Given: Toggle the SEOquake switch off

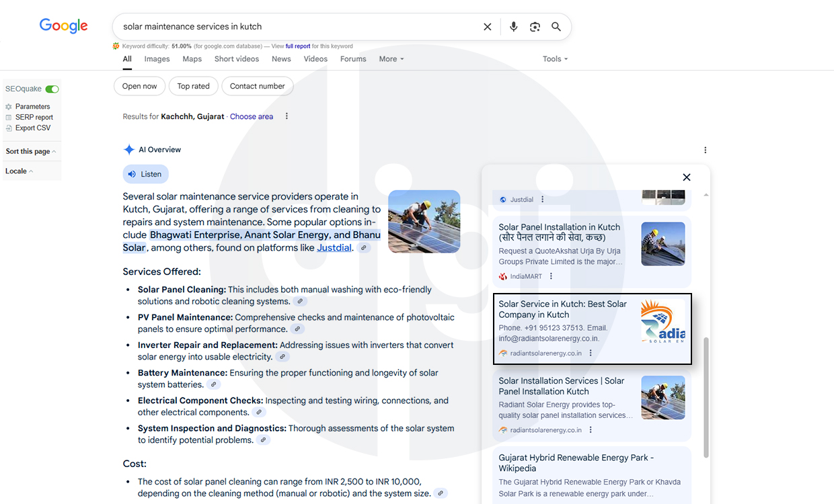Looking at the screenshot, I should tap(52, 89).
